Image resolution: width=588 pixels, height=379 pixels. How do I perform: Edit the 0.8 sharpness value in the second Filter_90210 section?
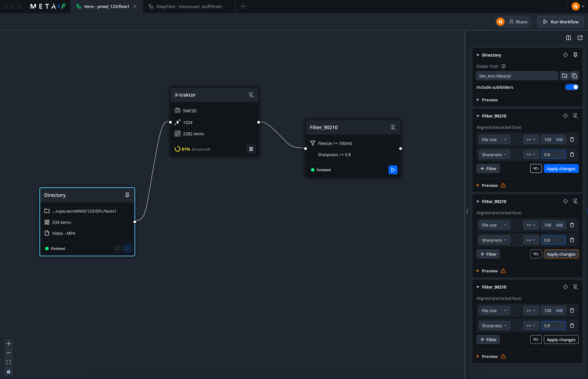click(x=553, y=240)
